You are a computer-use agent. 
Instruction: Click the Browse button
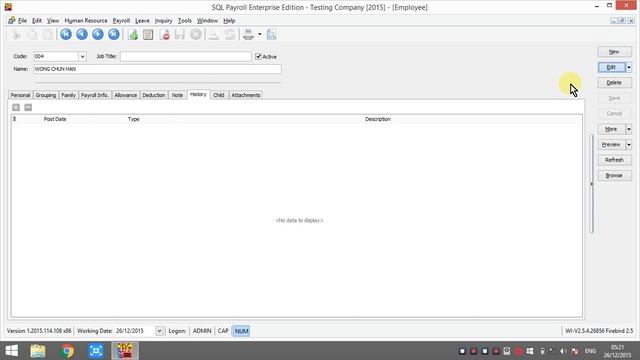point(614,176)
